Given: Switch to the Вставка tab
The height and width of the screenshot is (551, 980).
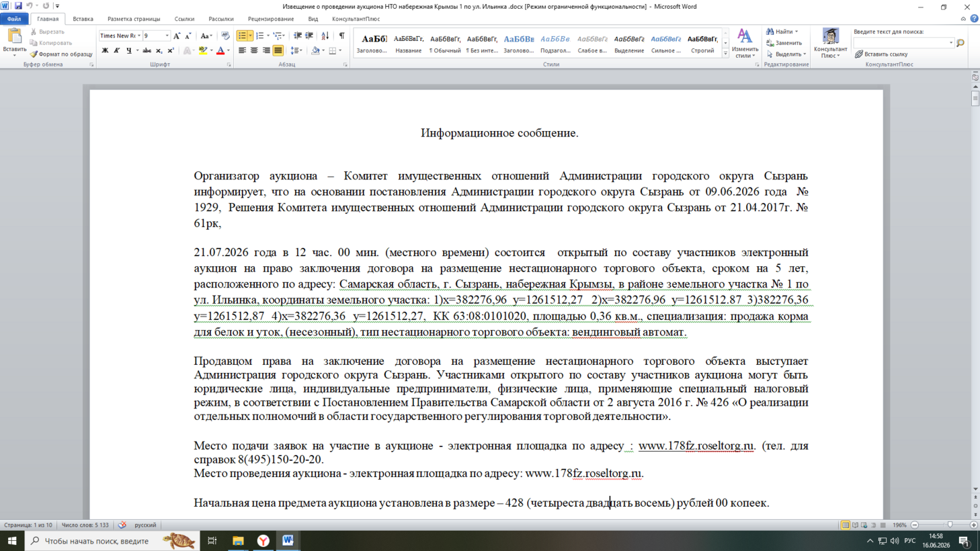Looking at the screenshot, I should [83, 19].
